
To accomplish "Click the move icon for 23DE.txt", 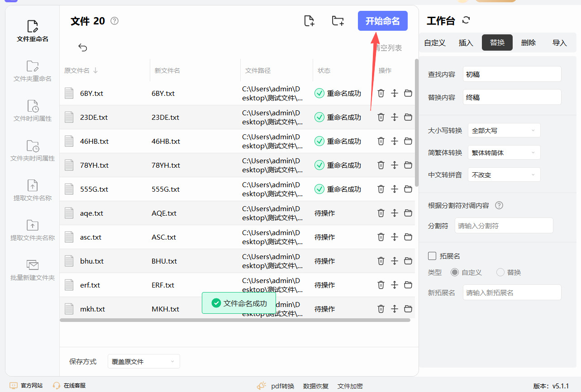I will 395,117.
